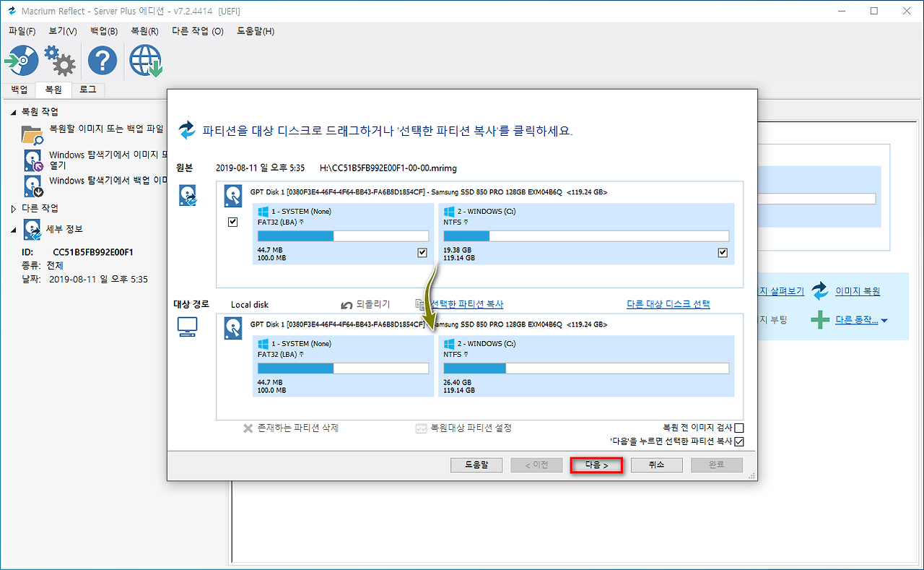Viewport: 924px width, 570px height.
Task: Open default settings gears icon in toolbar
Action: (60, 61)
